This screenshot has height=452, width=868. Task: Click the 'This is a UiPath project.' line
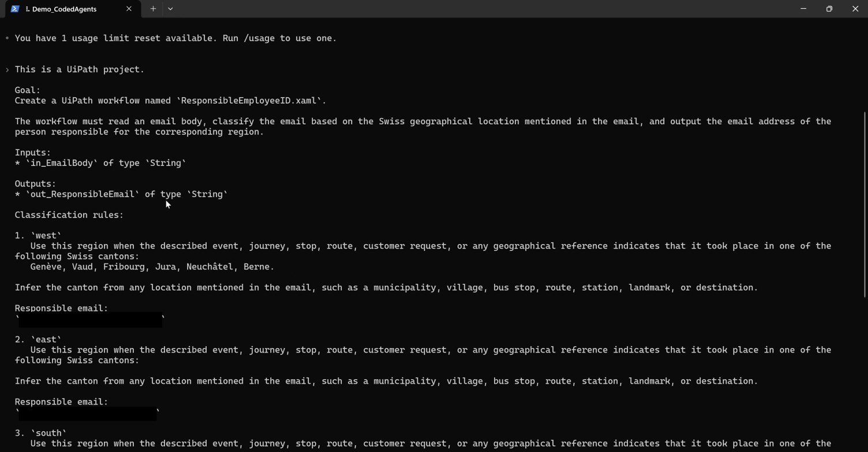(80, 69)
